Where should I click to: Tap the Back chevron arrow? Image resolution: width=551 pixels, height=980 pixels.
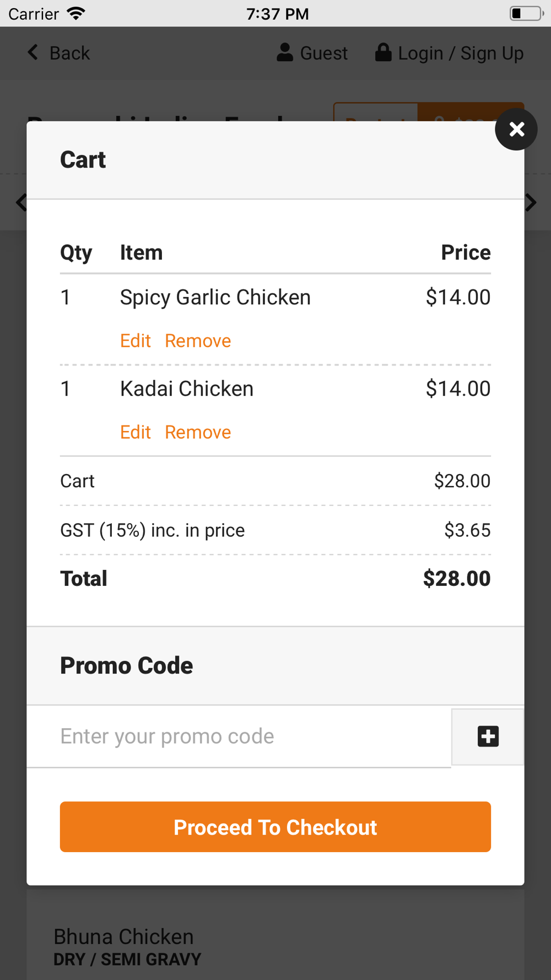click(x=33, y=53)
